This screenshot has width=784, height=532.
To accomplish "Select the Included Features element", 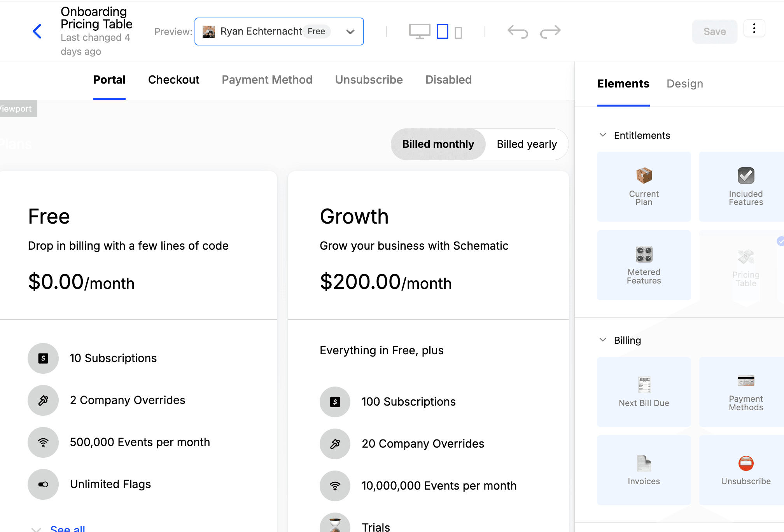I will 745,187.
